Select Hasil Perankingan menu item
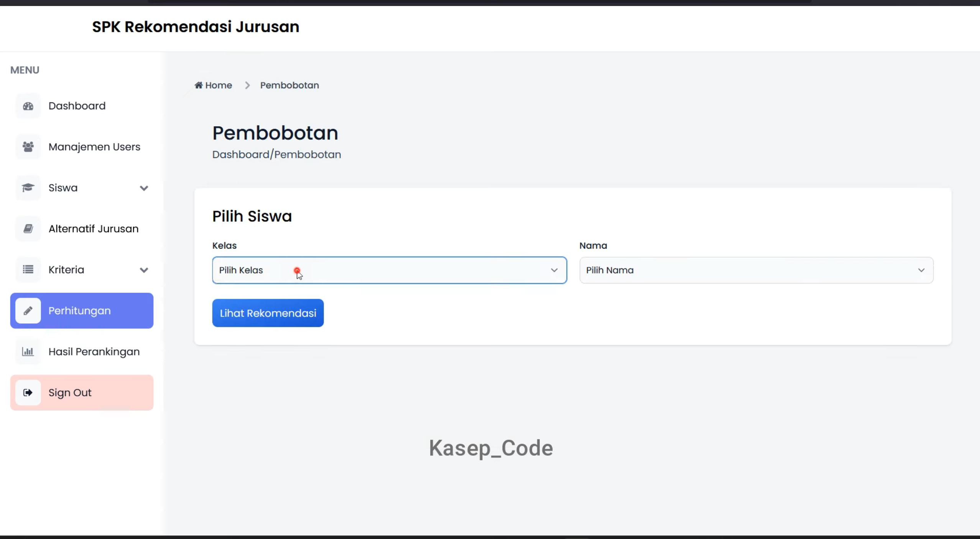Viewport: 980px width, 539px height. click(x=82, y=351)
